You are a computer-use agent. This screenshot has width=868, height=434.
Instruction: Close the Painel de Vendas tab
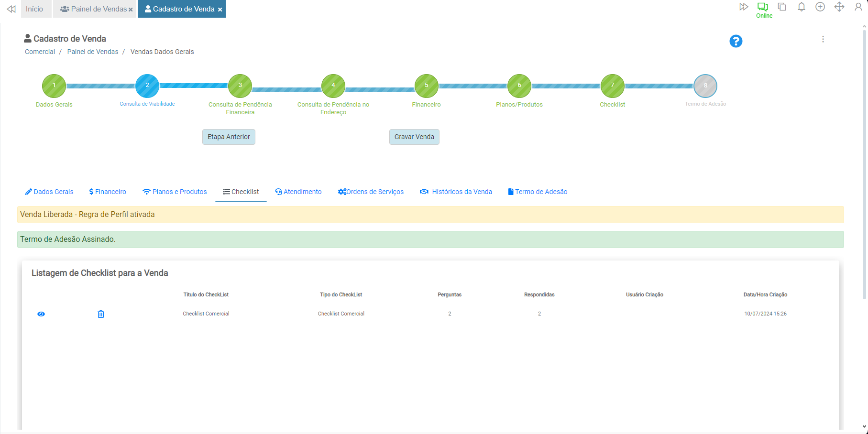[131, 10]
